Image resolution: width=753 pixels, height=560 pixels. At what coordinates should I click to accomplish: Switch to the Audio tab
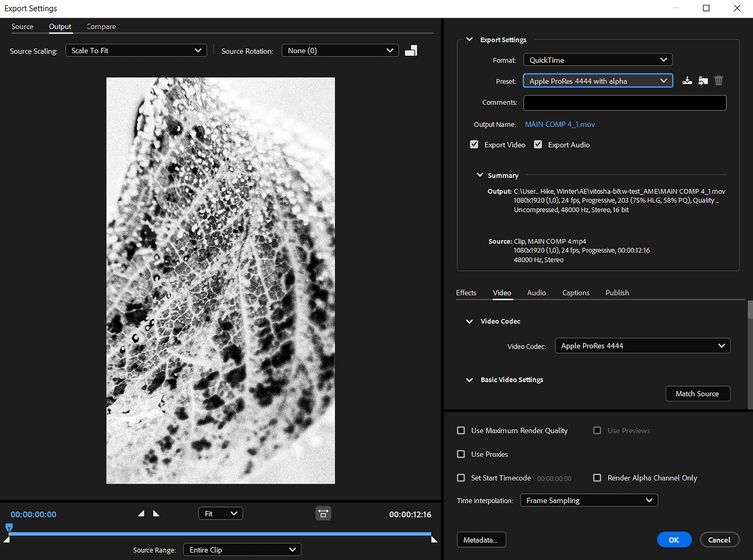(536, 293)
